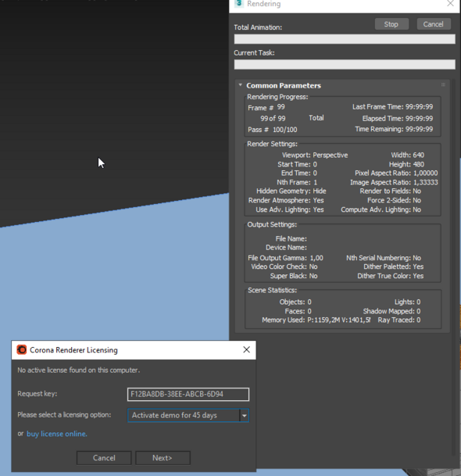461x476 pixels.
Task: Click the Corona Renderer logo icon
Action: click(x=22, y=349)
